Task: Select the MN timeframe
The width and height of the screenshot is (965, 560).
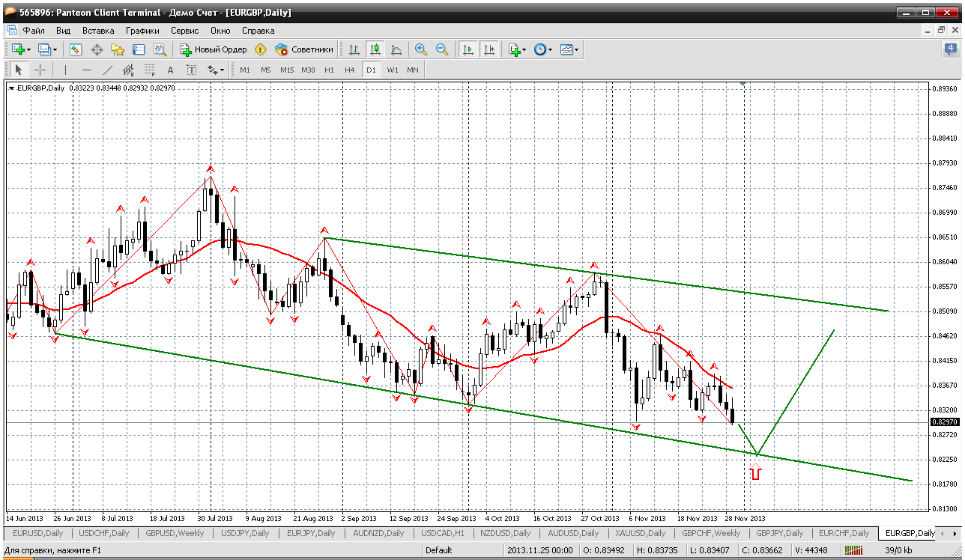Action: point(413,70)
